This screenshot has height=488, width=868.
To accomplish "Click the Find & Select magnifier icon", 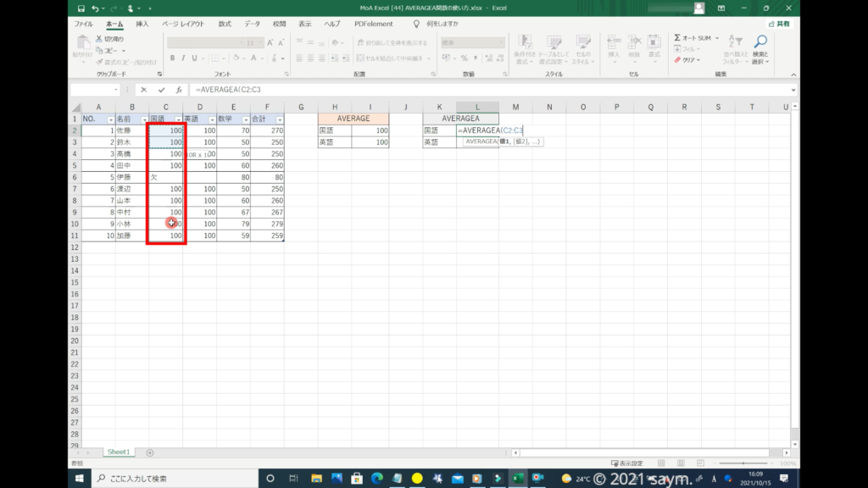I will [760, 42].
